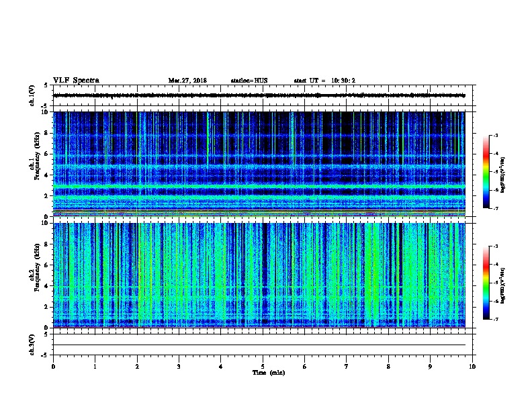Click the "4" tick label on Time axis
532x411 pixels.
[221, 367]
